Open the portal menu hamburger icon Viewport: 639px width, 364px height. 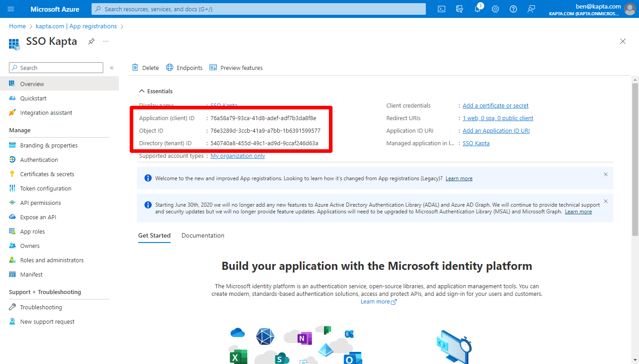point(10,9)
